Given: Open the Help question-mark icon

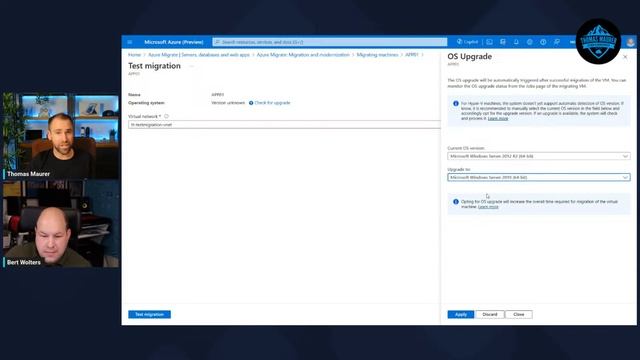Looking at the screenshot, I should 543,42.
